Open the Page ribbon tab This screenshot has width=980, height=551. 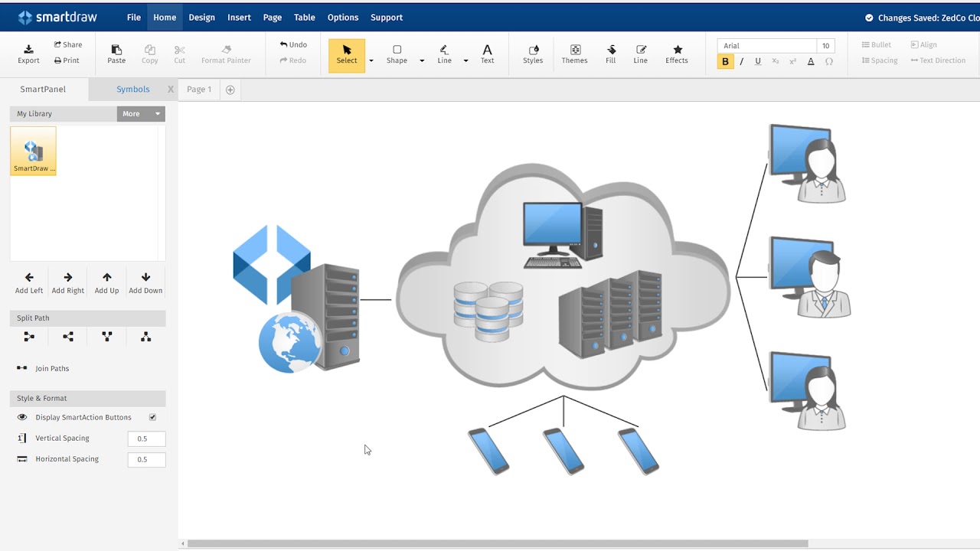click(272, 17)
